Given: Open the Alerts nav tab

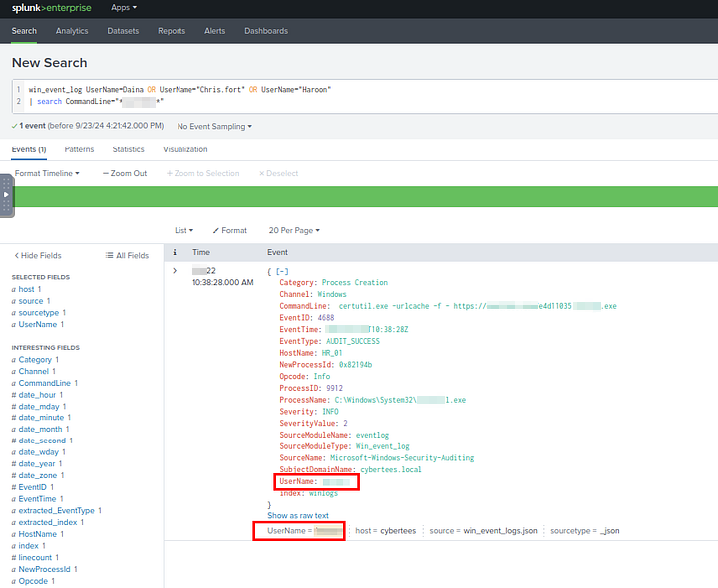Looking at the screenshot, I should pyautogui.click(x=214, y=31).
